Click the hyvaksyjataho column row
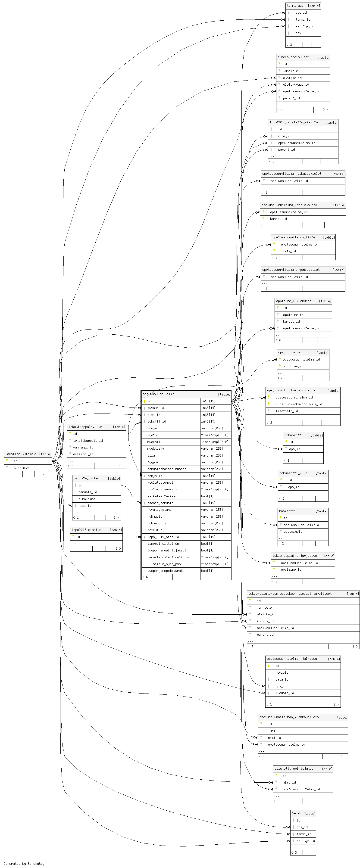The width and height of the screenshot is (363, 868). tap(186, 510)
